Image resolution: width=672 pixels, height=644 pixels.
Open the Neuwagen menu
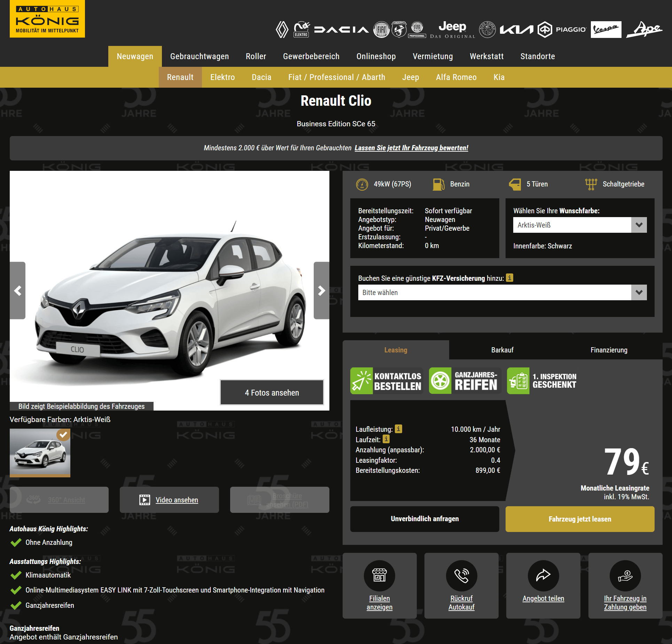pyautogui.click(x=135, y=56)
